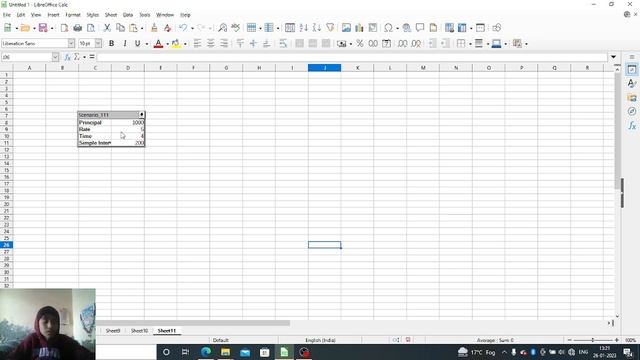The height and width of the screenshot is (360, 640).
Task: Click the Export as PDF icon
Action: click(x=64, y=28)
